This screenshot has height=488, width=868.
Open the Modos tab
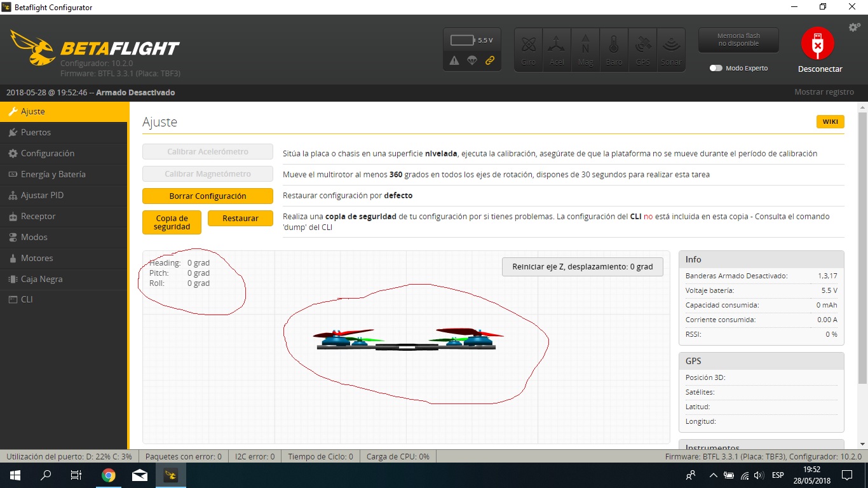[64, 237]
